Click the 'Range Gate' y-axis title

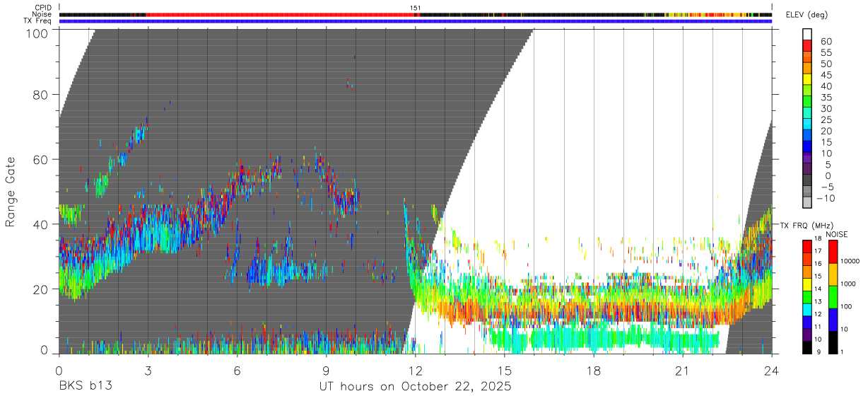pos(11,191)
